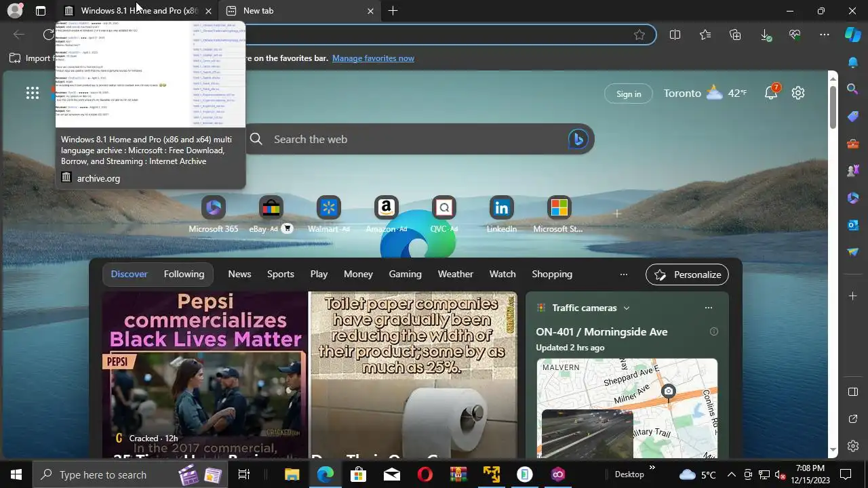Select the Following feed tab
The width and height of the screenshot is (868, 488).
[x=184, y=274]
